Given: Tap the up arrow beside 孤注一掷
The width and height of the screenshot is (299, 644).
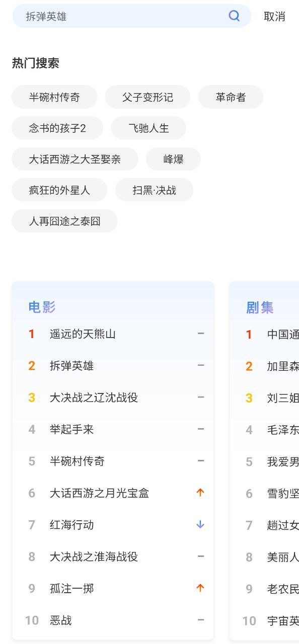Looking at the screenshot, I should point(200,588).
